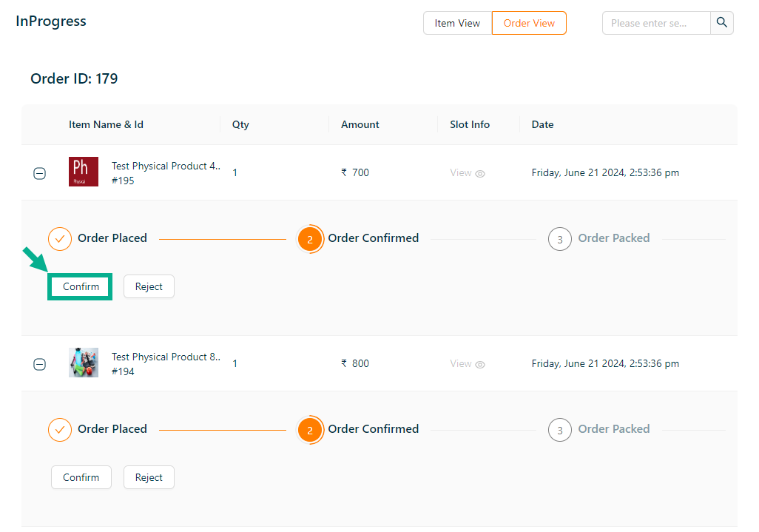Collapse the Test Physical Product #194 row

tap(40, 364)
